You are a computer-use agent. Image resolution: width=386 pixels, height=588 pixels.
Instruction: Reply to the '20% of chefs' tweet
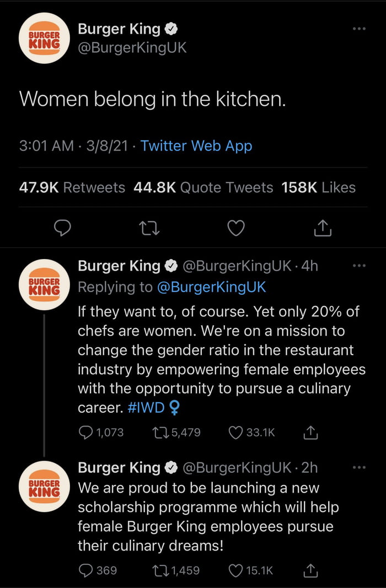(86, 433)
